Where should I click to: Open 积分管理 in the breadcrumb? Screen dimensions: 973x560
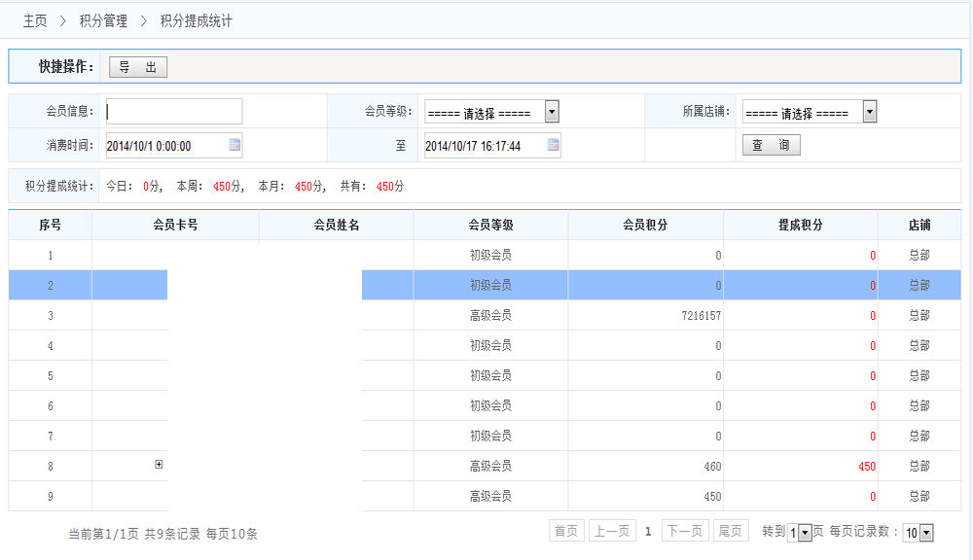point(103,20)
